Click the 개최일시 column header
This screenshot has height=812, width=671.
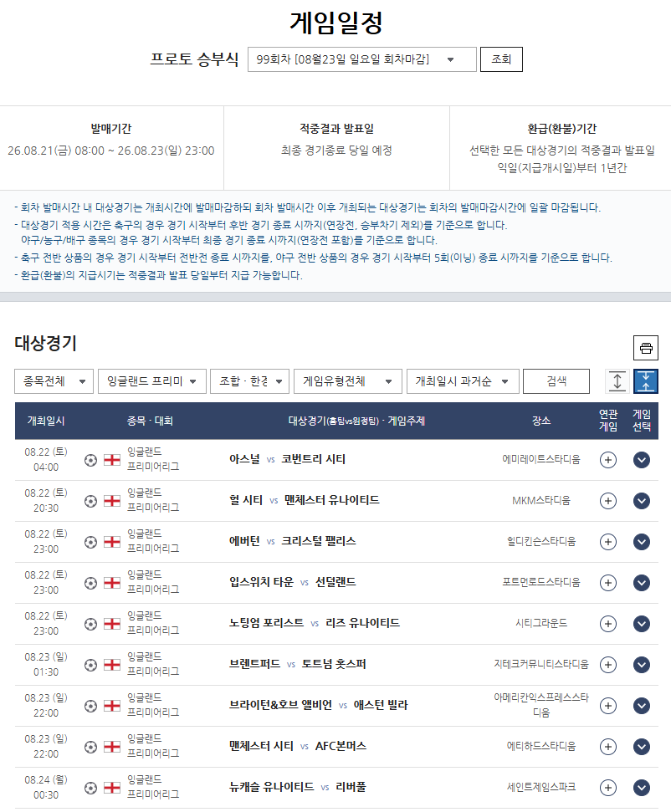(x=46, y=421)
